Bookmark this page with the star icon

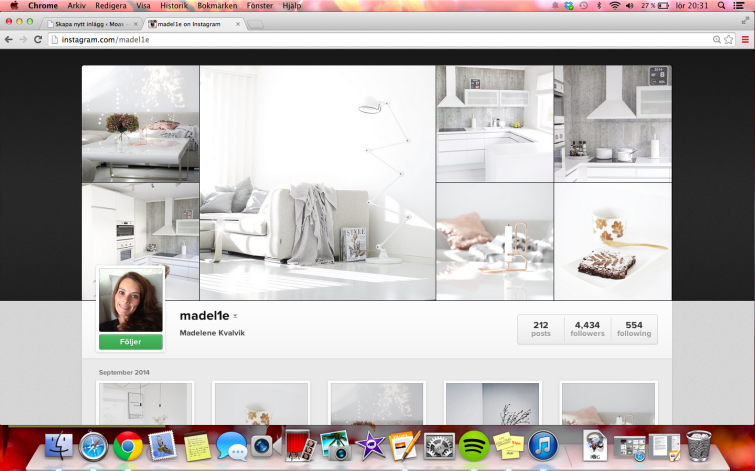click(729, 39)
